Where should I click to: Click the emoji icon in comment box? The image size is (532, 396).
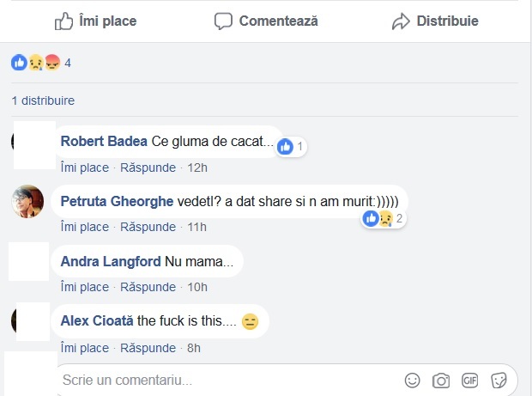[x=413, y=380]
